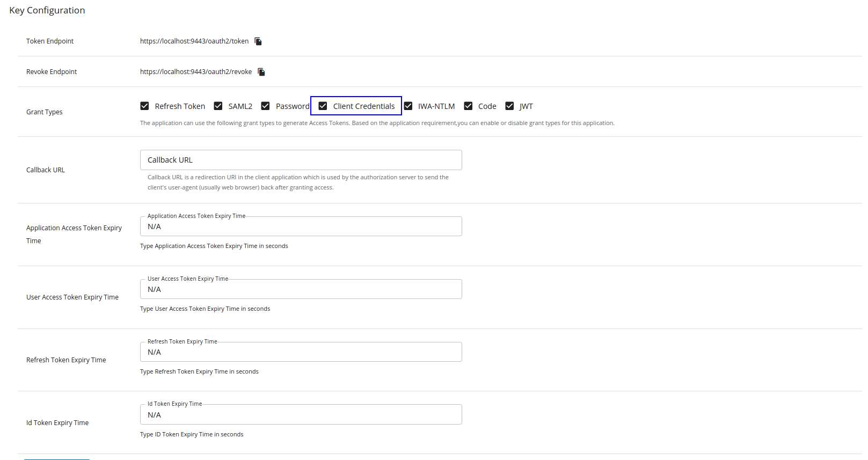Copy the Token Endpoint URL
This screenshot has height=460, width=868.
click(x=258, y=41)
